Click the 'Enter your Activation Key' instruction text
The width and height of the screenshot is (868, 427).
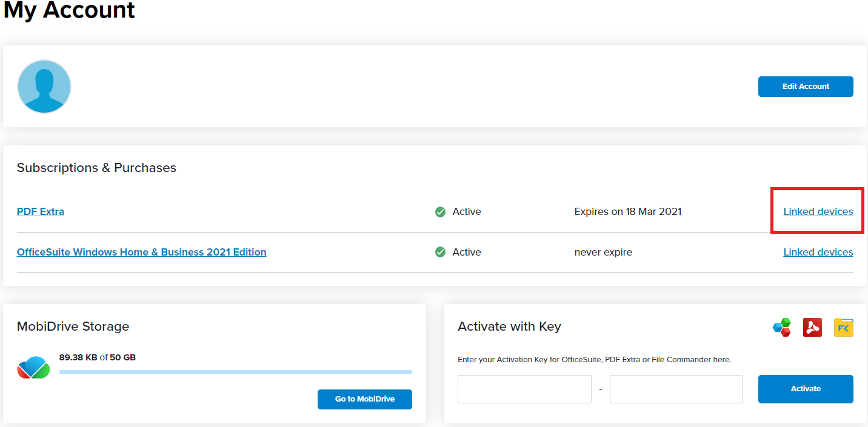595,360
